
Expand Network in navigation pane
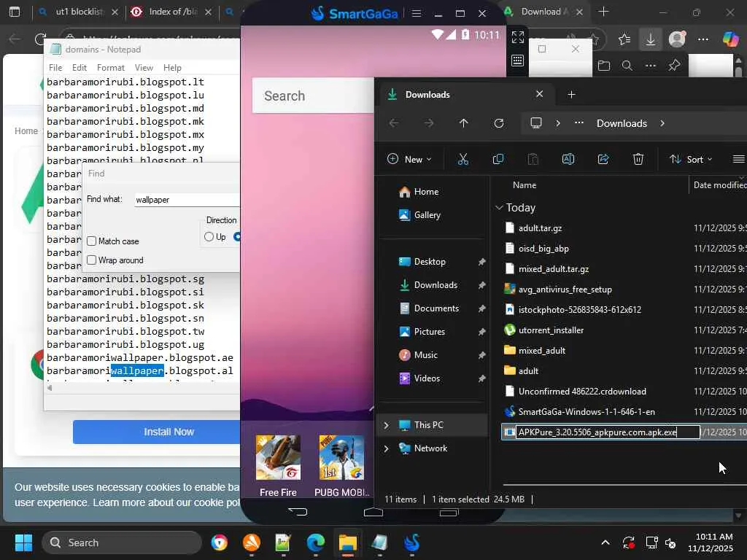(x=387, y=448)
